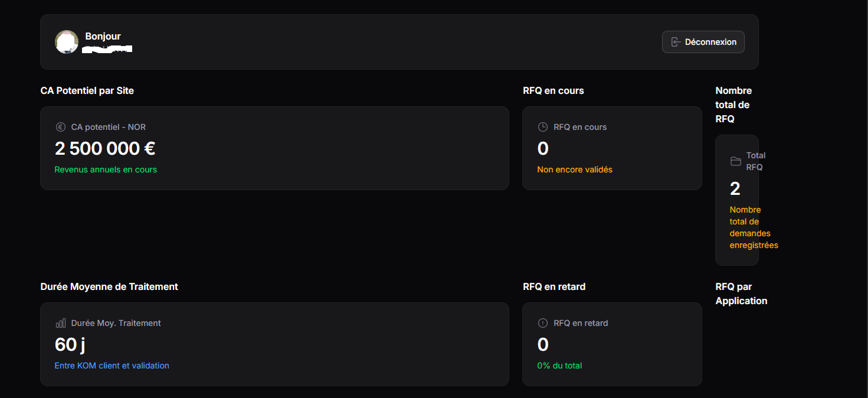Viewport: 868px width, 398px height.
Task: Select the Bonjour greeting text
Action: click(x=103, y=36)
